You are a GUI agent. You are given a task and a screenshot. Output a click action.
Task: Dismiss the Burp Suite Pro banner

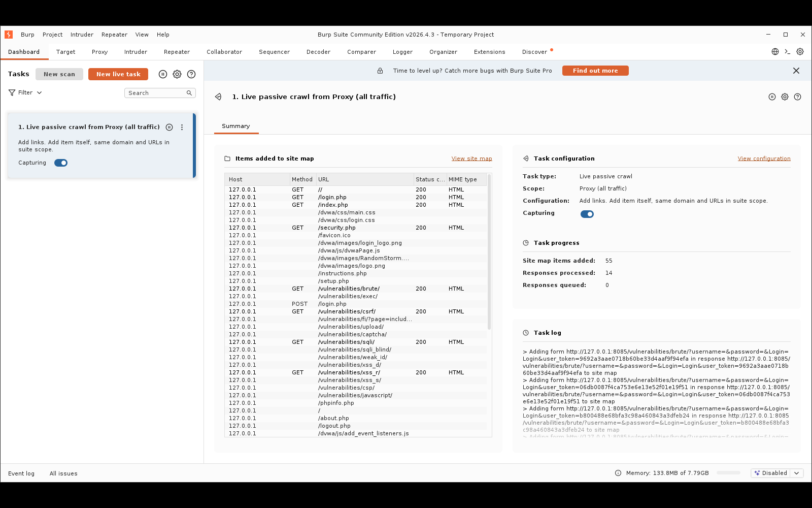pyautogui.click(x=796, y=71)
